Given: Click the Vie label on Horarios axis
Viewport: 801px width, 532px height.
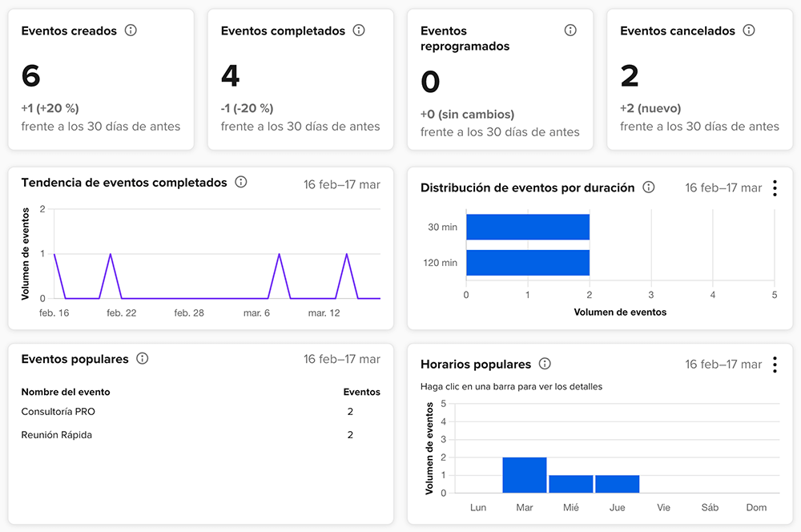Looking at the screenshot, I should click(663, 507).
